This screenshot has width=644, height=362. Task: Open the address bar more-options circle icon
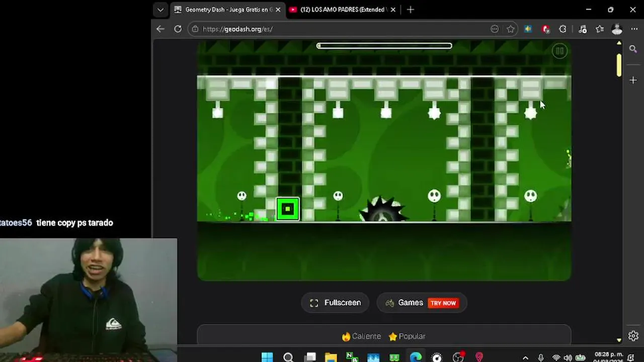point(495,29)
